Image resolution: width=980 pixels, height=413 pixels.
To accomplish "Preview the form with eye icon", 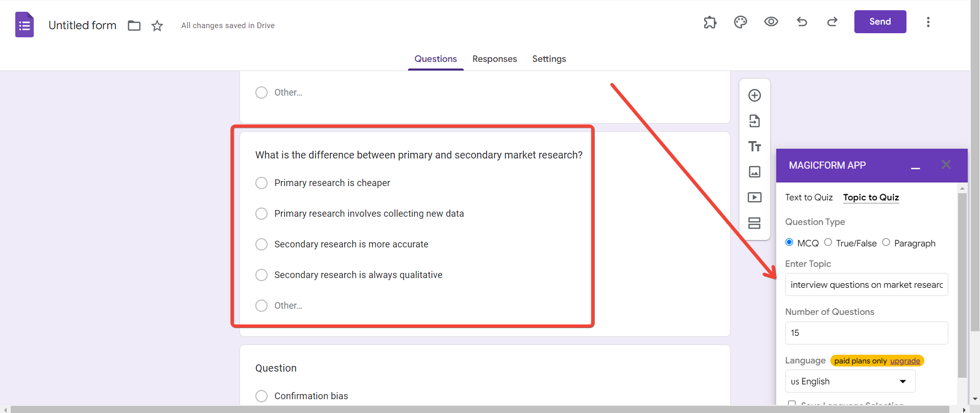I will [771, 21].
